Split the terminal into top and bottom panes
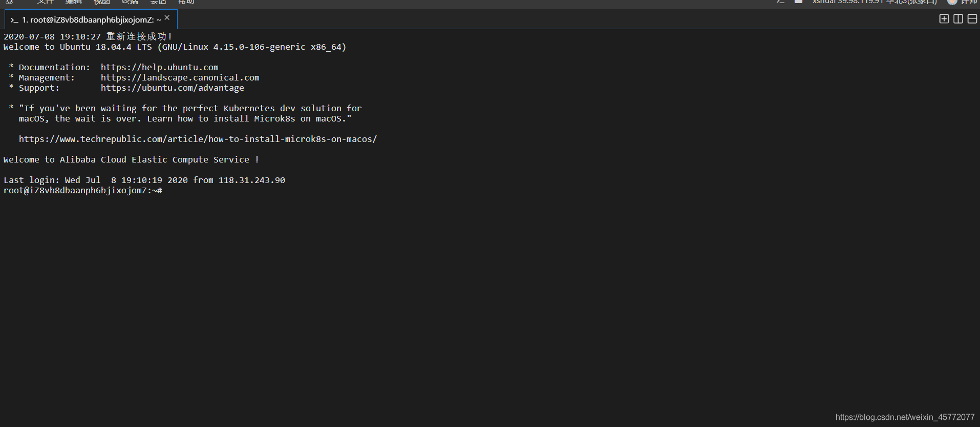 tap(972, 19)
